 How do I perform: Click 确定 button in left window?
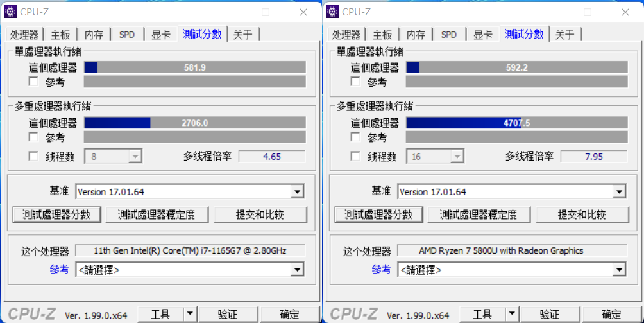click(x=289, y=315)
